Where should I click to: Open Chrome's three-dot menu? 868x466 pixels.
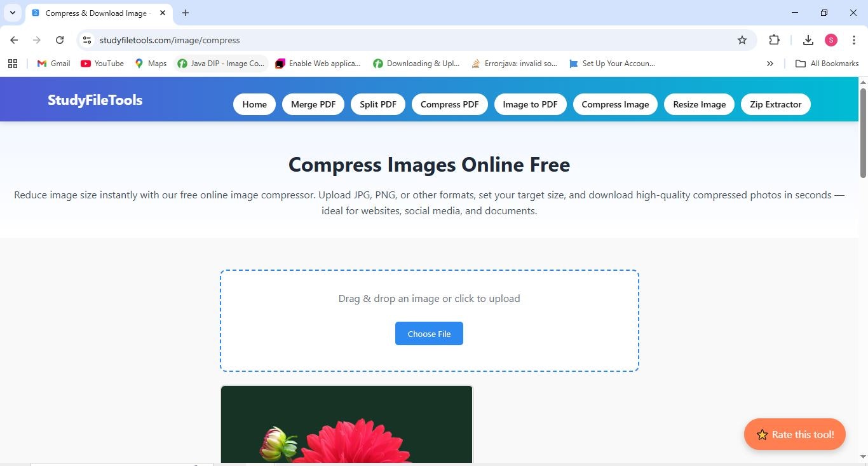tap(855, 39)
